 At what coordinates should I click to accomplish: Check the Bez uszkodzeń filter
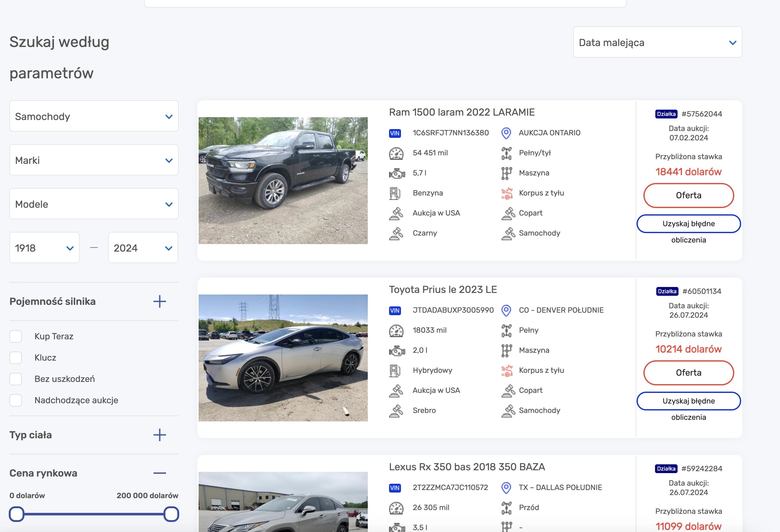coord(16,379)
